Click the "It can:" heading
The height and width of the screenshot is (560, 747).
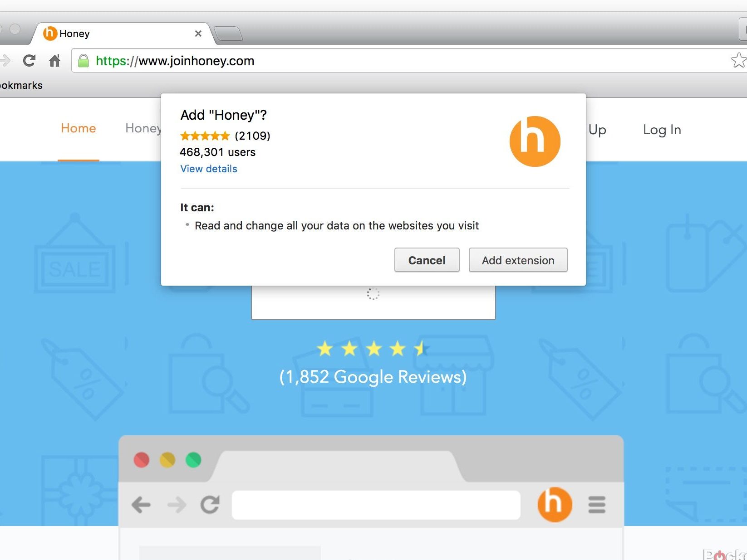coord(197,208)
